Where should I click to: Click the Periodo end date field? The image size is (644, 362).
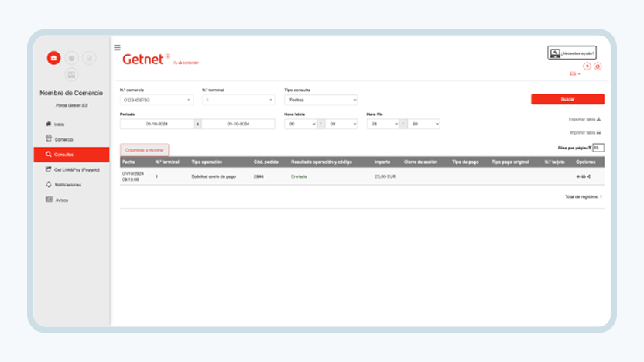click(238, 124)
